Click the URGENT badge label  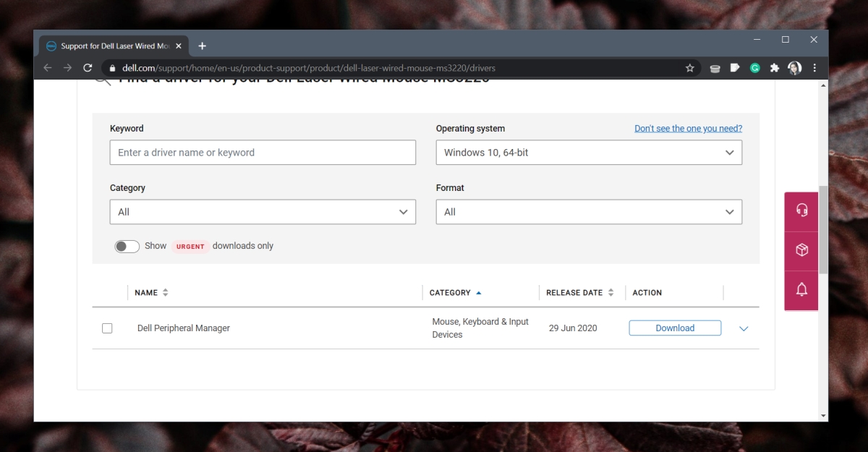point(190,247)
